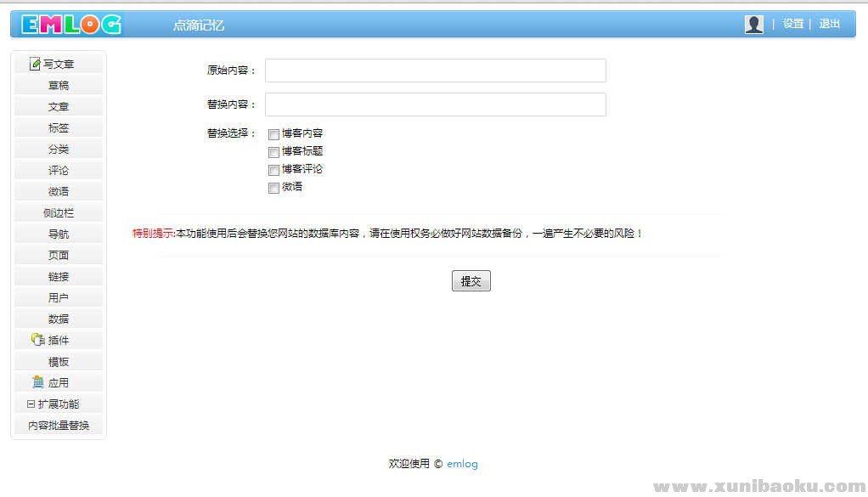This screenshot has width=868, height=497.
Task: Click the user avatar icon
Action: point(753,25)
